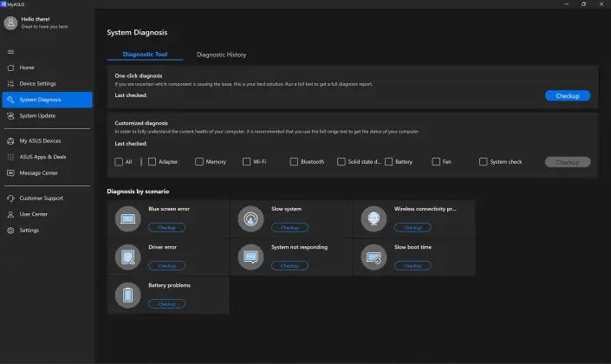The image size is (611, 364).
Task: Click the Wireless connectivity globe icon
Action: pos(374,218)
